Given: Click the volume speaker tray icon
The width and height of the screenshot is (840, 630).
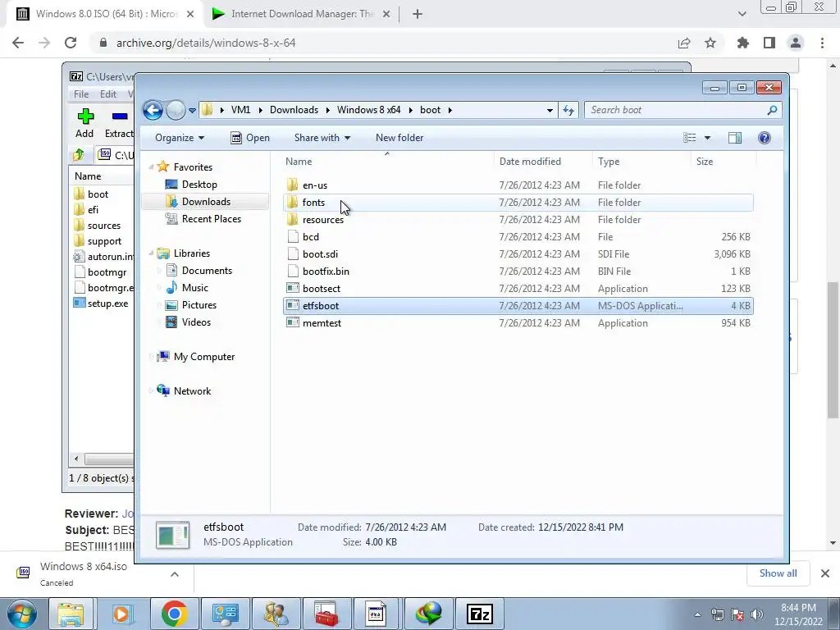Looking at the screenshot, I should click(757, 614).
